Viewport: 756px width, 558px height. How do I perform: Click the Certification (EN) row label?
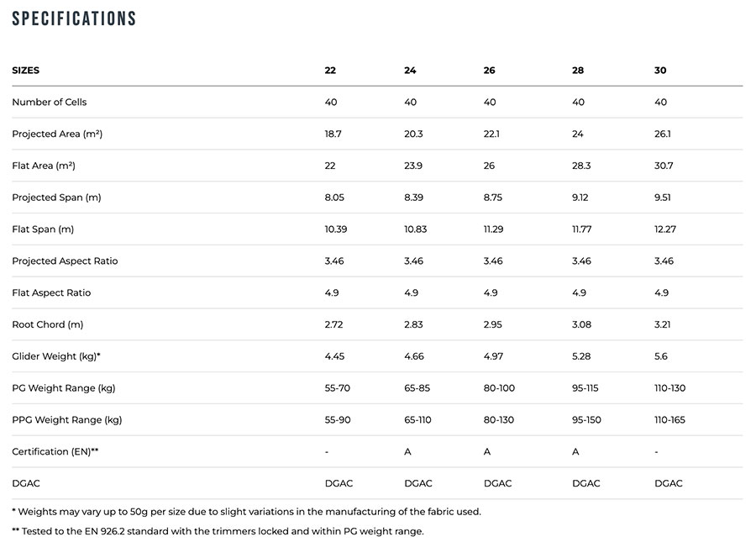click(x=55, y=452)
